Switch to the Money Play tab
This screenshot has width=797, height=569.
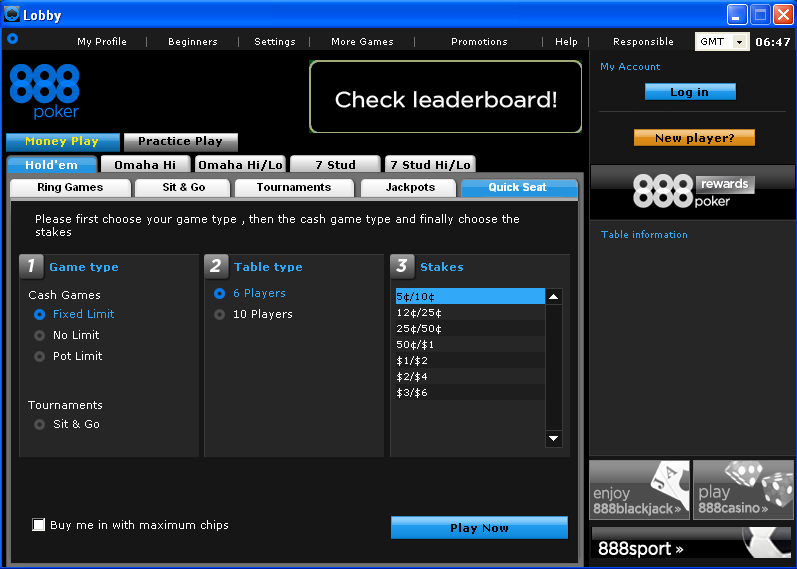(x=63, y=142)
